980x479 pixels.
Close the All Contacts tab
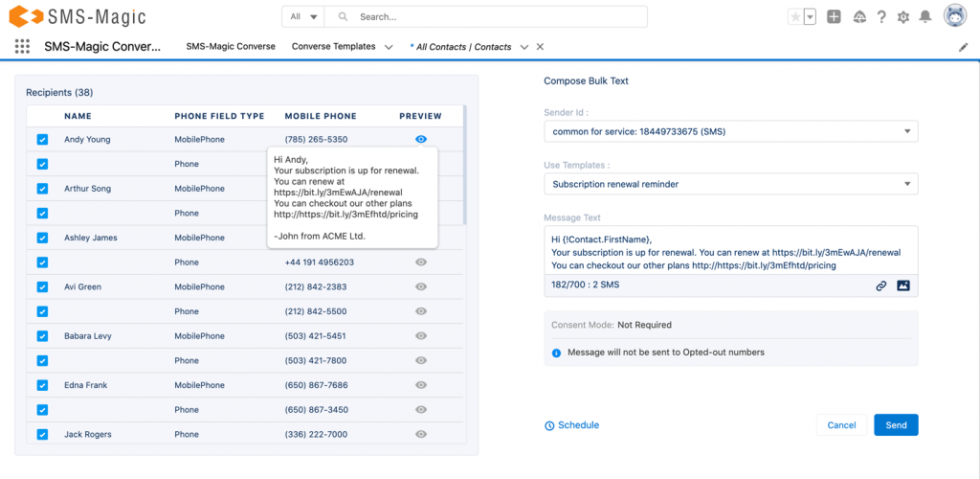tap(541, 47)
